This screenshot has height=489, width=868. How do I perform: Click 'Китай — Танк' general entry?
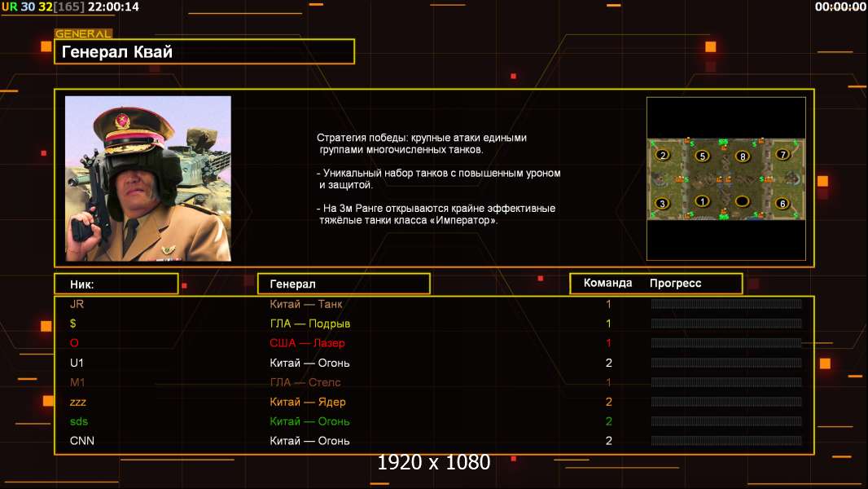306,304
